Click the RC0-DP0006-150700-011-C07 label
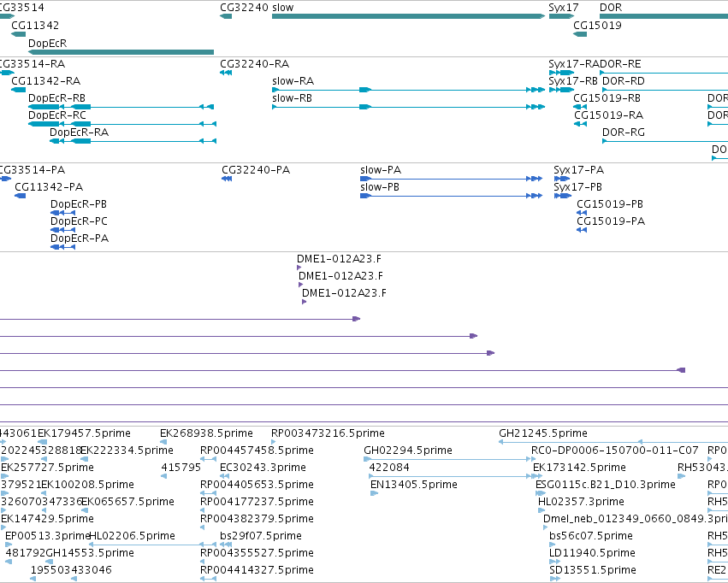 click(615, 450)
